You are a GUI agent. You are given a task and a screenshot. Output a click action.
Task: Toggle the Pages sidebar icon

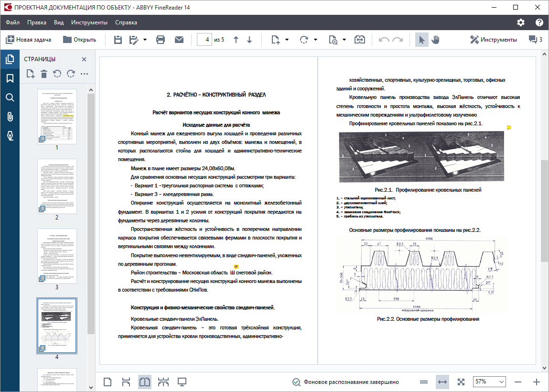(x=10, y=59)
